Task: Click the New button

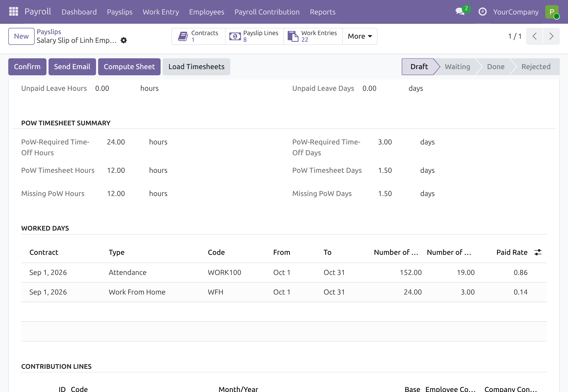Action: coord(21,36)
